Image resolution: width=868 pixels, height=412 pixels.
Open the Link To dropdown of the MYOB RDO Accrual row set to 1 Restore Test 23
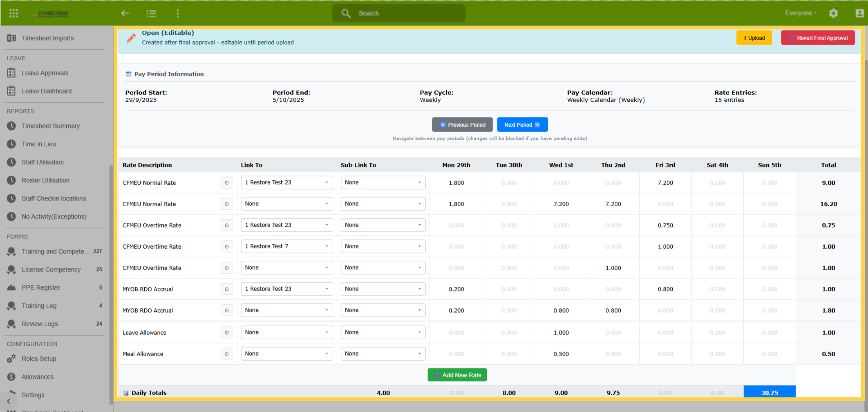287,289
